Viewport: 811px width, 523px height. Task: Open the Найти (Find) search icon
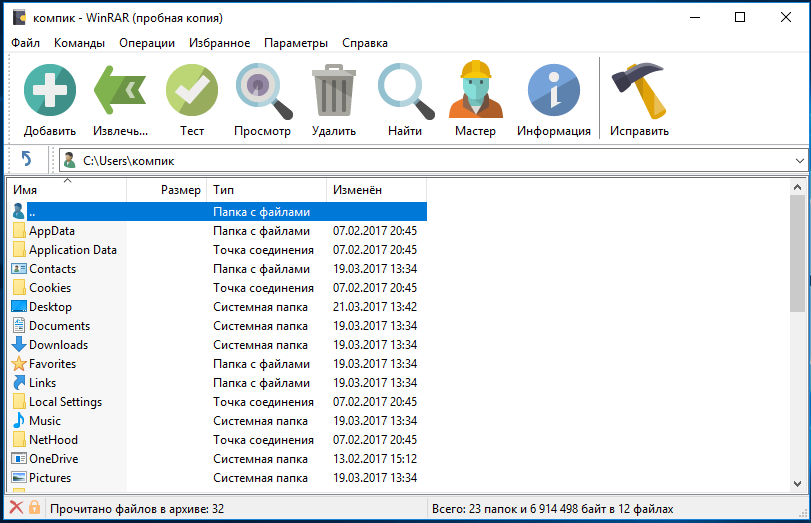(x=406, y=91)
